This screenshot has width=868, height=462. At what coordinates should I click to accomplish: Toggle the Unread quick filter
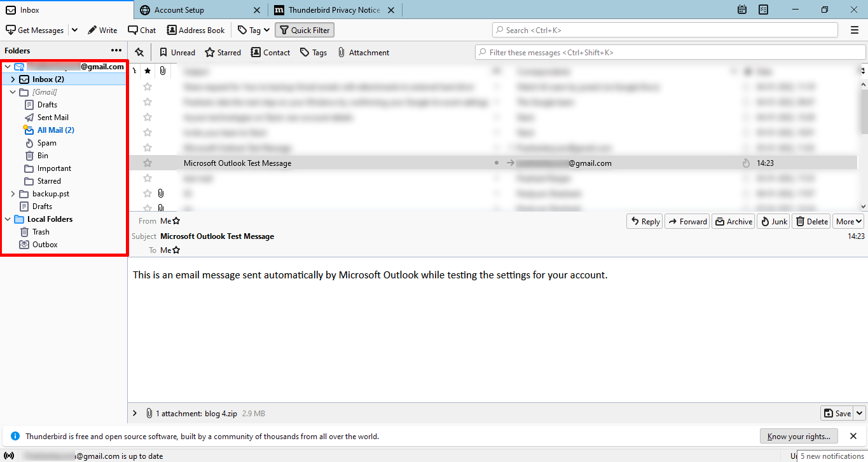pos(177,52)
